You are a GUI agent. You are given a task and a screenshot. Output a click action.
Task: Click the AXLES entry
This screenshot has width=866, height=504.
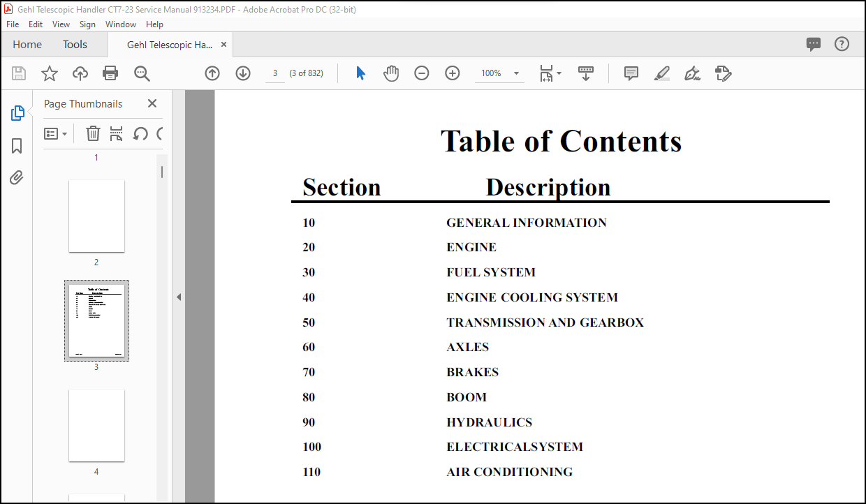pyautogui.click(x=468, y=347)
